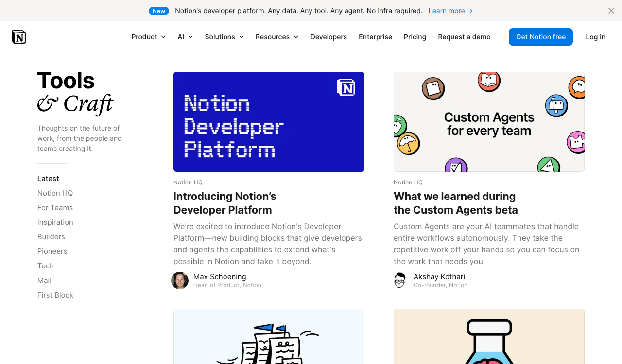Open the Enterprise page
The image size is (622, 364).
[x=375, y=37]
